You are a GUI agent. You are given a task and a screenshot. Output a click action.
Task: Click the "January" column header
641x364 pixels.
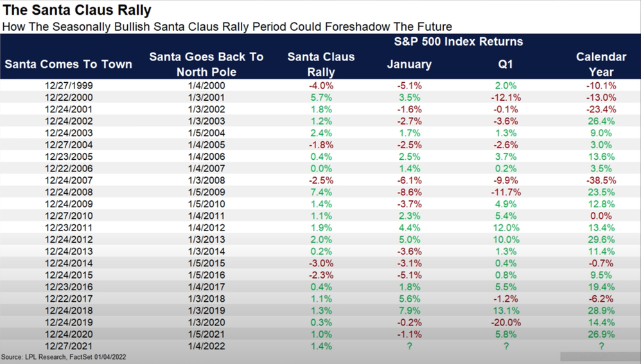pos(409,64)
